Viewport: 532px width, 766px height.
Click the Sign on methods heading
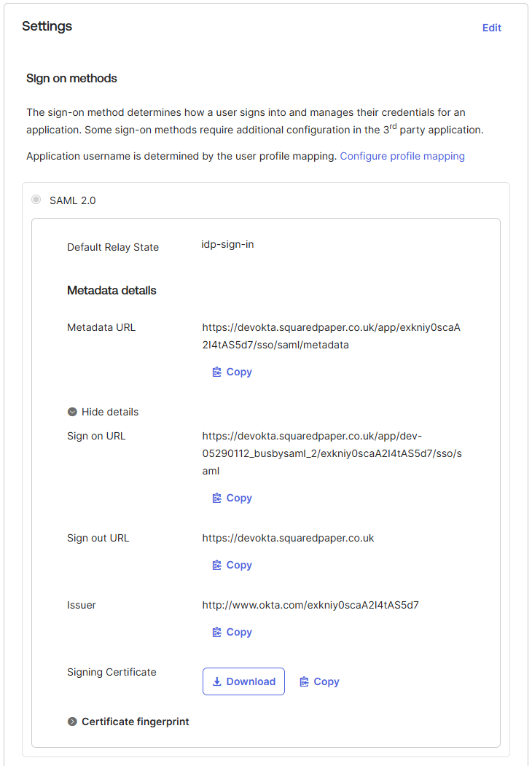(x=71, y=78)
